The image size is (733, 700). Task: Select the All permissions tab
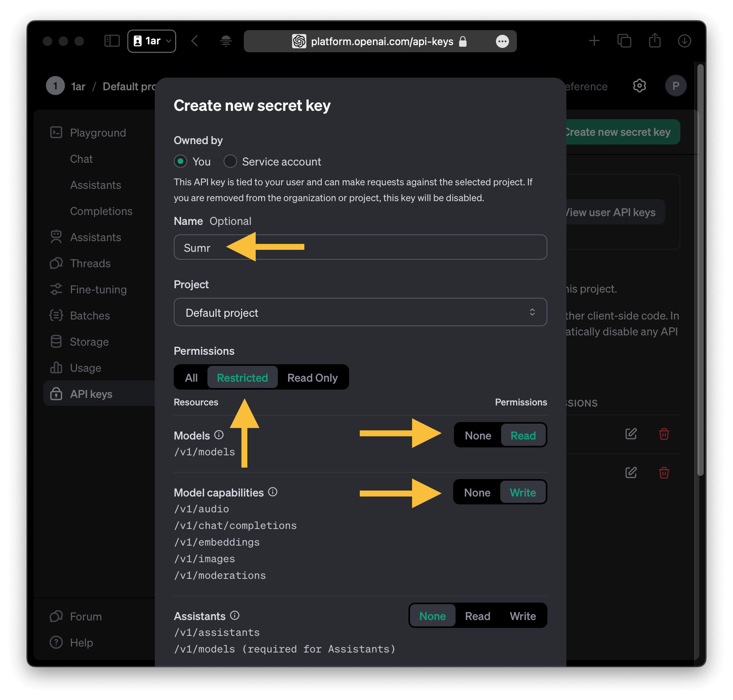point(191,378)
